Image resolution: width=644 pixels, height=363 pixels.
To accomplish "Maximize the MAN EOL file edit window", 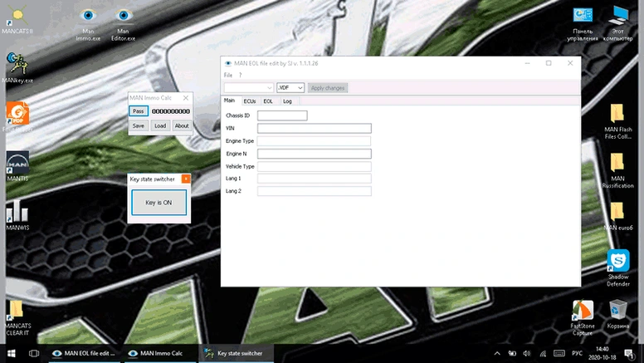I will (549, 63).
